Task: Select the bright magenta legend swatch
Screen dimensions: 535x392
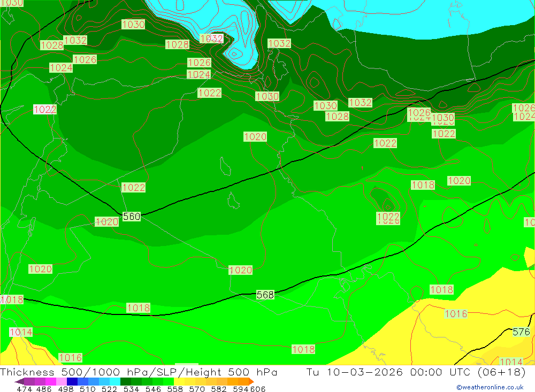Action: pyautogui.click(x=50, y=381)
